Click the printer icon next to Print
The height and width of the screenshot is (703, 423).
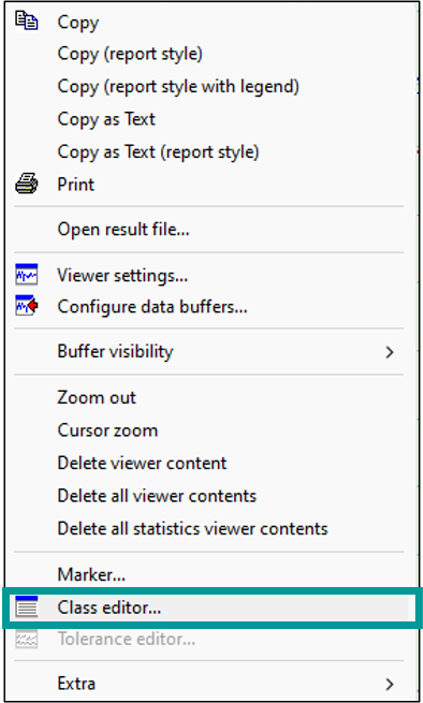(26, 184)
